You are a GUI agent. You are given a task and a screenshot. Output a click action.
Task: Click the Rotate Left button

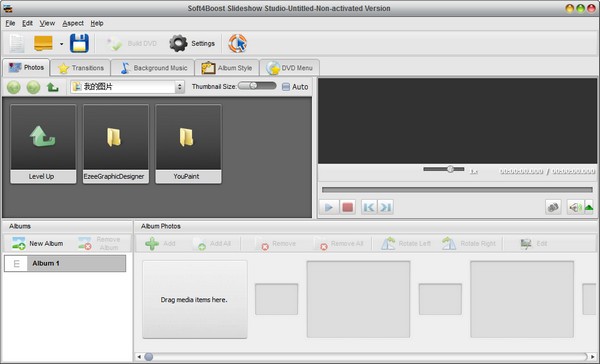(406, 243)
